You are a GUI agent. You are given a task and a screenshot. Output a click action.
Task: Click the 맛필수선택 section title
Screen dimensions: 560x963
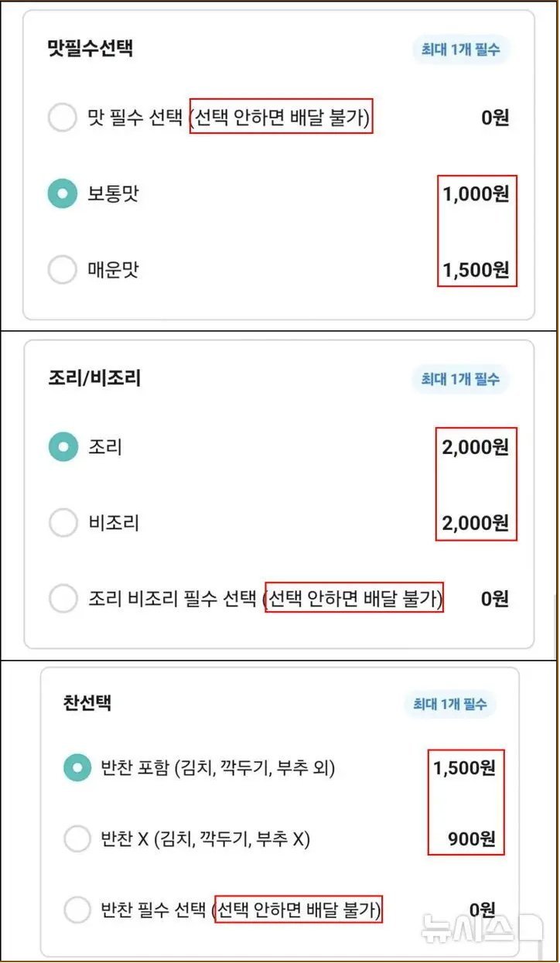coord(90,48)
